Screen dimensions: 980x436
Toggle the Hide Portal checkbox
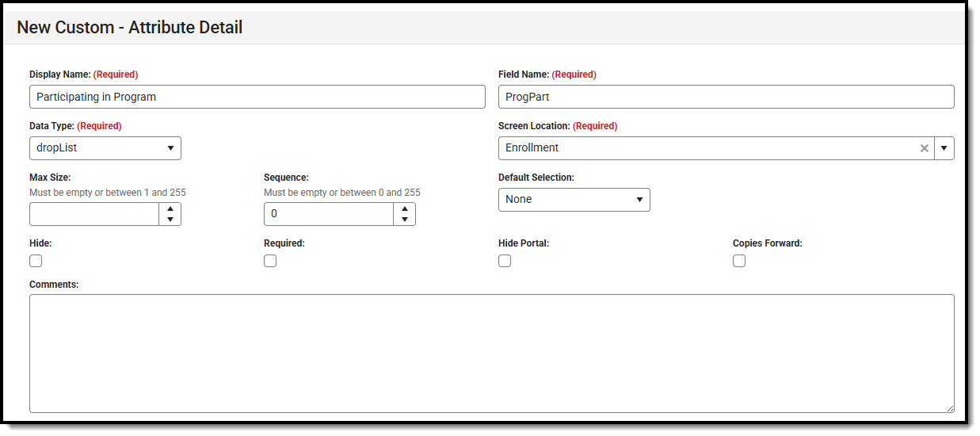[x=505, y=261]
